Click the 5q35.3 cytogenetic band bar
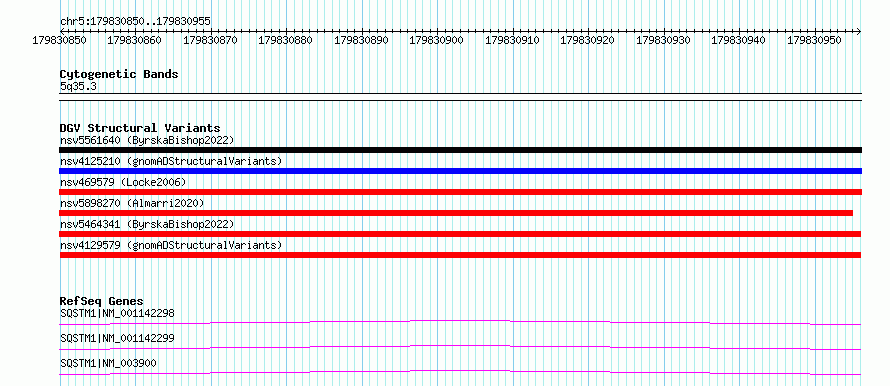Image resolution: width=890 pixels, height=386 pixels. click(x=460, y=97)
